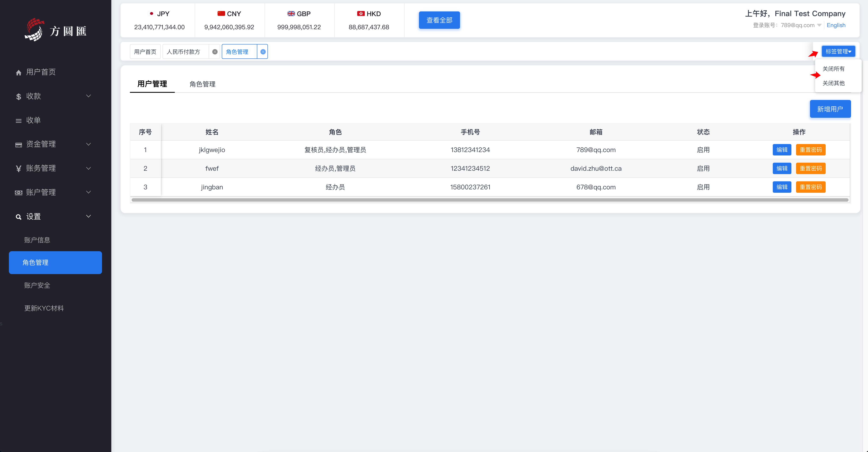Click role cell 复核员,经办员,管理员

335,150
